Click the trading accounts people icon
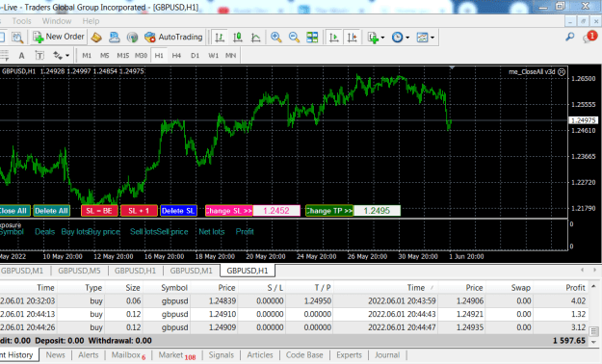 pyautogui.click(x=114, y=38)
